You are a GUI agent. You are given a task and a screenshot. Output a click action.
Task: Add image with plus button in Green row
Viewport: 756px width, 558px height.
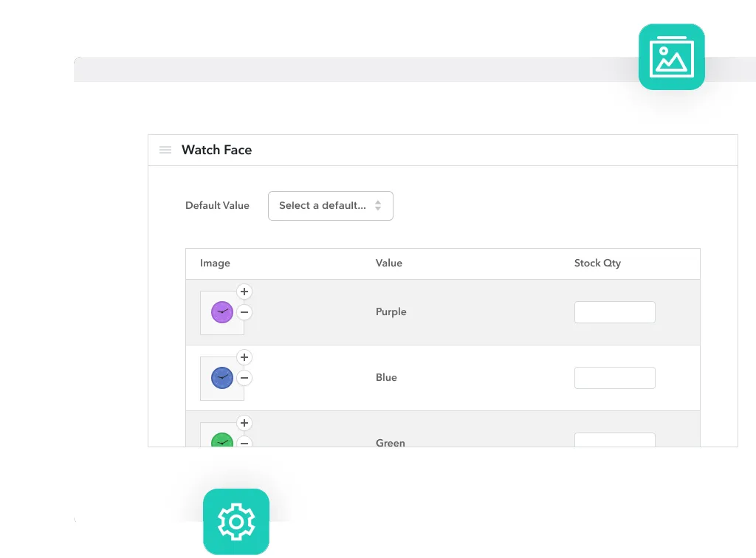pos(244,423)
